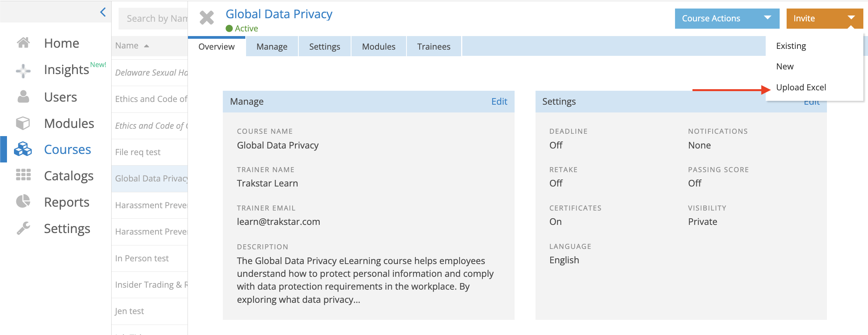Open Users via the person icon

click(23, 97)
